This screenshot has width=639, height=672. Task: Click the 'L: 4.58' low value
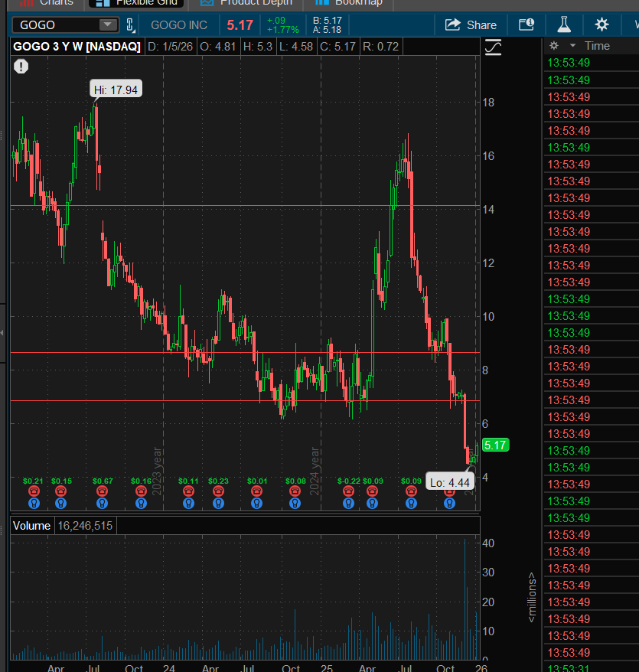[x=296, y=46]
